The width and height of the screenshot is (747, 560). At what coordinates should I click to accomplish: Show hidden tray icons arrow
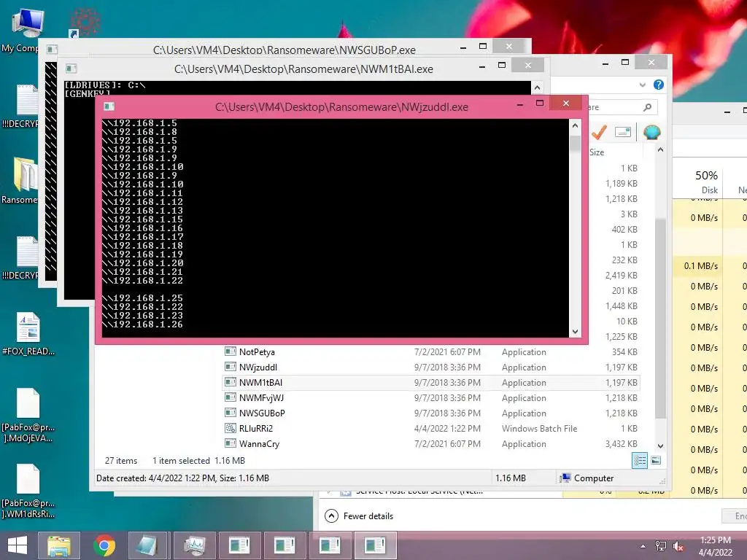tap(643, 545)
